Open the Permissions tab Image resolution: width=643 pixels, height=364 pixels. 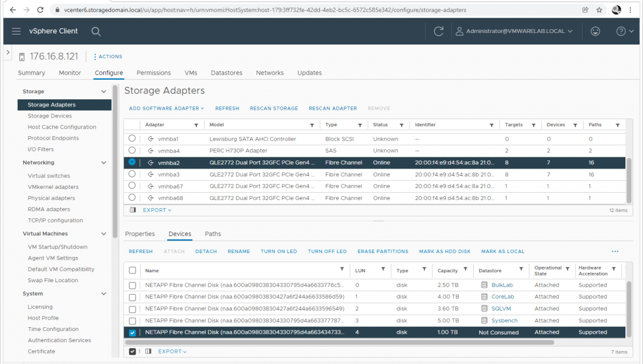point(154,73)
